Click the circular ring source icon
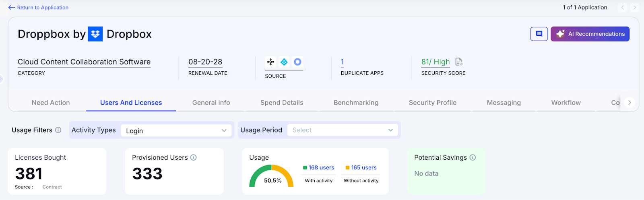 tap(297, 62)
